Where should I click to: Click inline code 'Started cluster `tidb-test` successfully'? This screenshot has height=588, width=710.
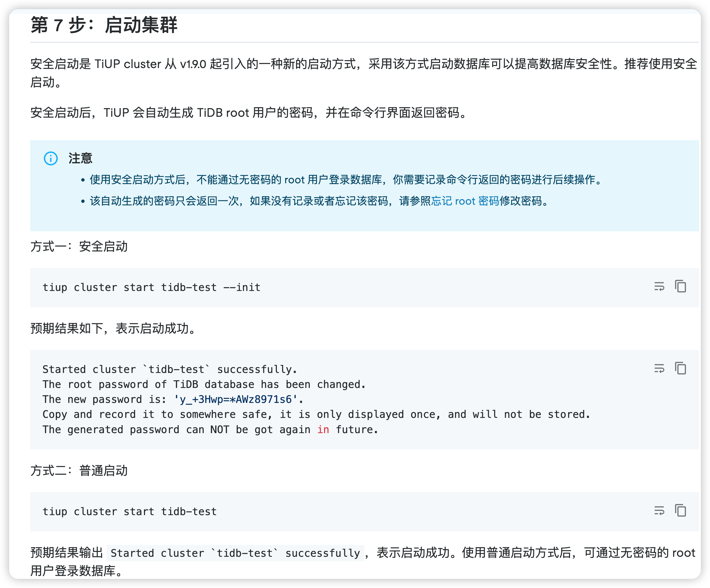[x=235, y=553]
